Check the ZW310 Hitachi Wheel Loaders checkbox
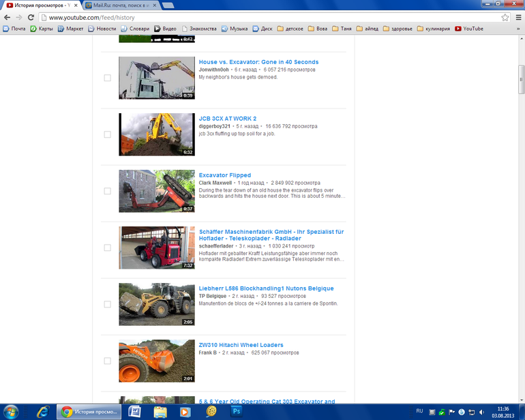 pyautogui.click(x=108, y=361)
